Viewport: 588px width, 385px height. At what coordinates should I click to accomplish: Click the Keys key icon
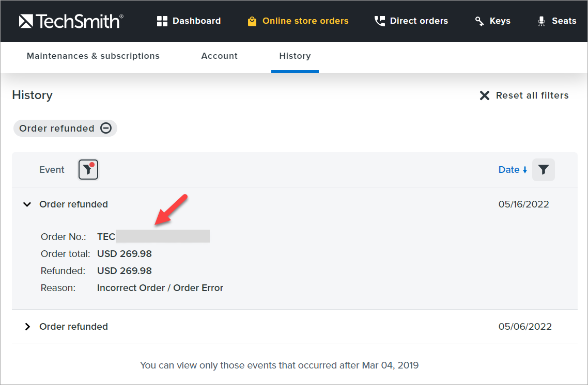coord(479,21)
